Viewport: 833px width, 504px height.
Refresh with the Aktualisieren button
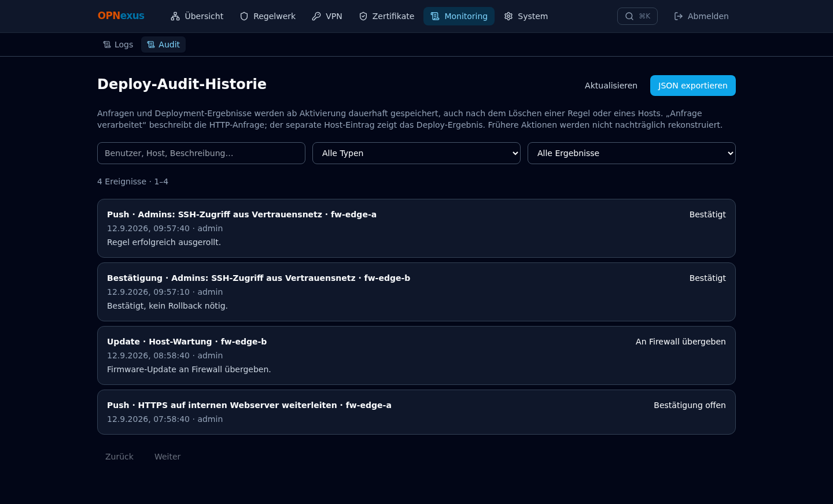click(611, 86)
